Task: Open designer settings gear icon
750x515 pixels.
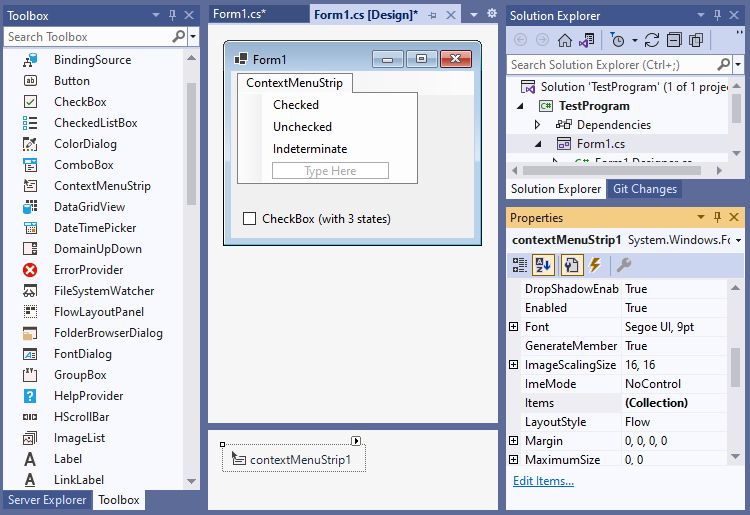Action: 491,14
